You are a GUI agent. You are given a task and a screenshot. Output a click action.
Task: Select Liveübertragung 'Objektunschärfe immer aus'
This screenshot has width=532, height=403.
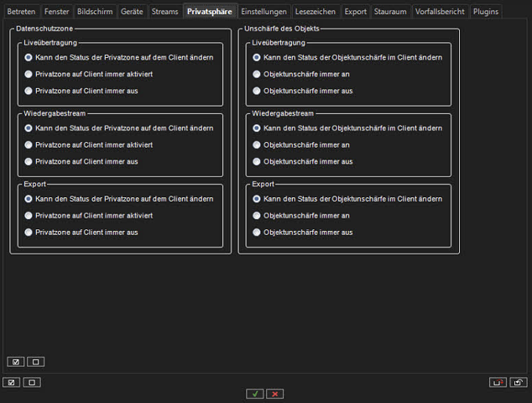click(303, 91)
